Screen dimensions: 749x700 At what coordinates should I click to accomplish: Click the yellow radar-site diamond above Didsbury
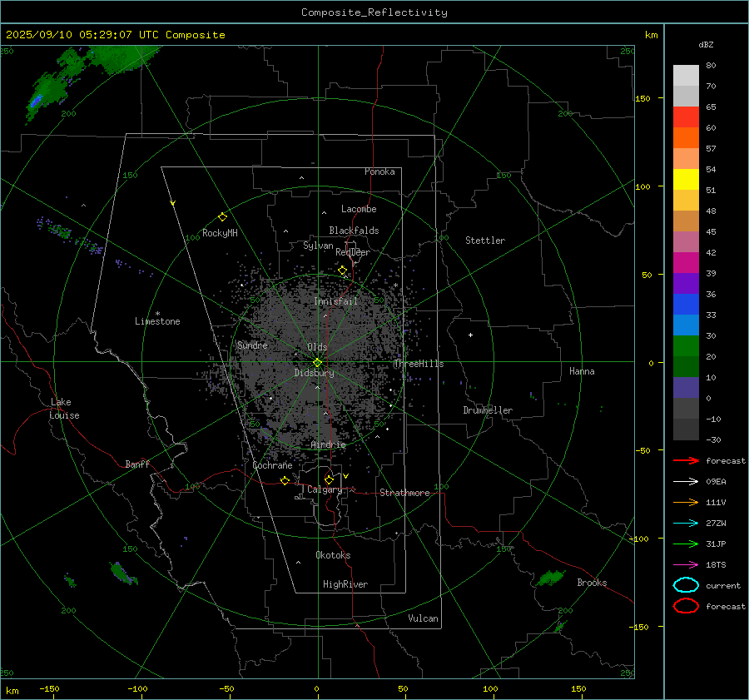(x=317, y=363)
